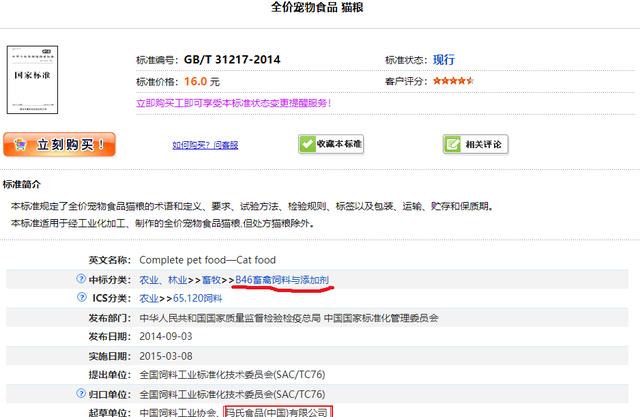Click 玛氏食品(中国)有限公司 in drafting units
The width and height of the screenshot is (640, 417).
click(278, 412)
